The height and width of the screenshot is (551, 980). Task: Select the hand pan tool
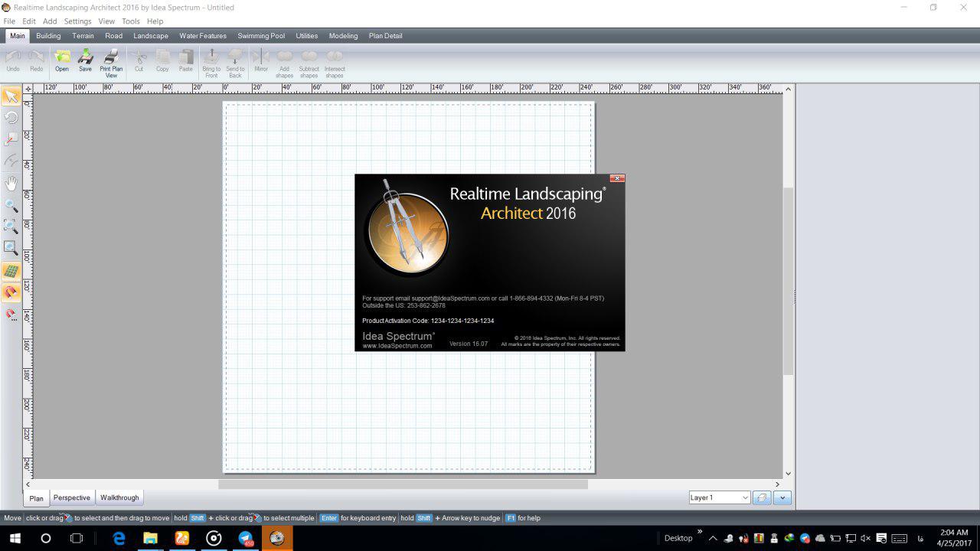click(x=11, y=184)
